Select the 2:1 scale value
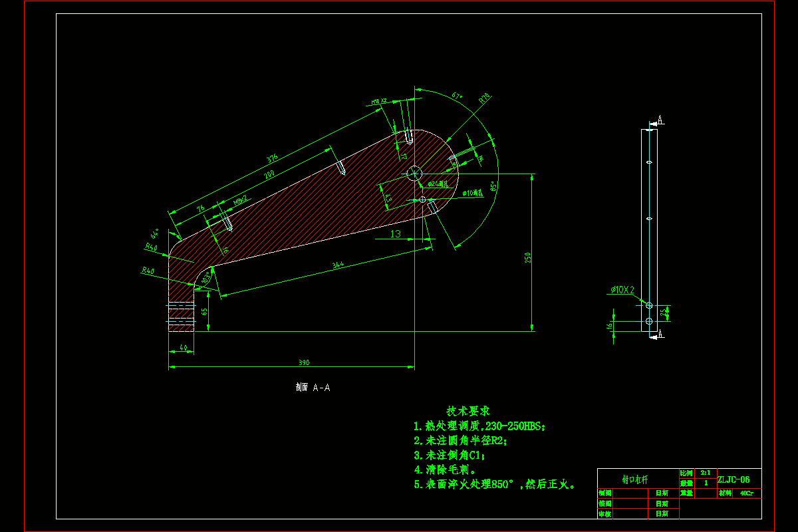Viewport: 798px width, 532px height. [706, 471]
